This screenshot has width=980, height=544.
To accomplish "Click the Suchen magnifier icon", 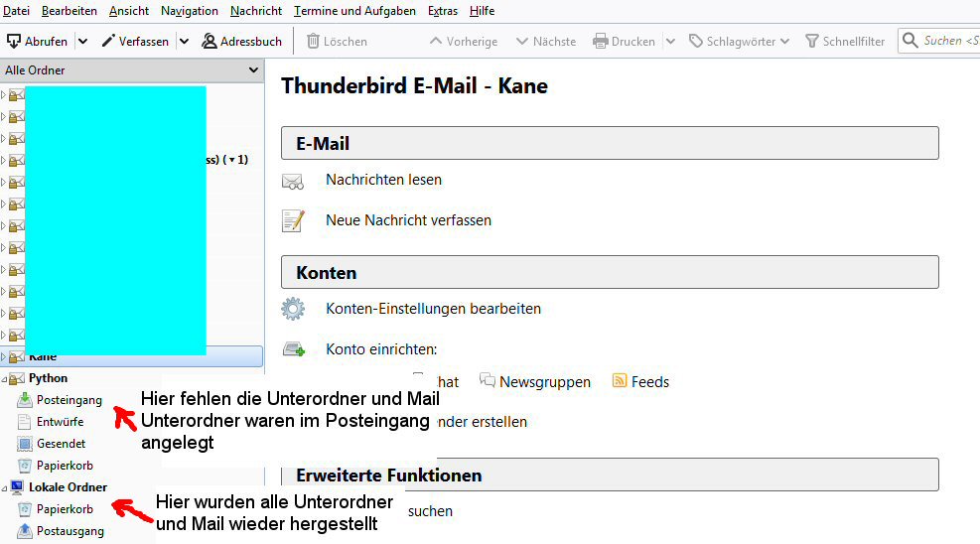I will (910, 41).
